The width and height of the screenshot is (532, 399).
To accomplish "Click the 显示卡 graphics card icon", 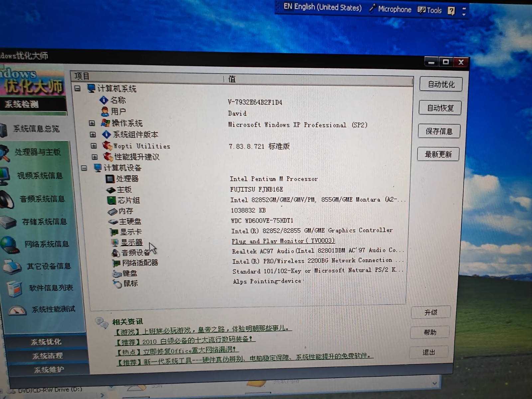I will pos(114,232).
